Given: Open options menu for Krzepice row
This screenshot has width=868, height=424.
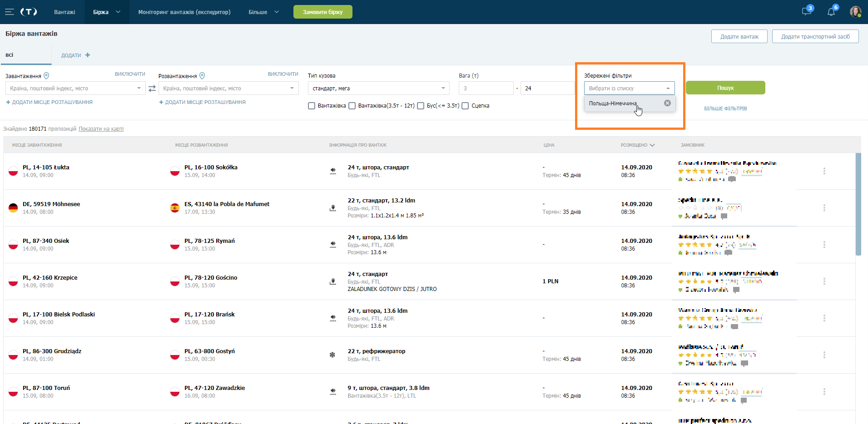Looking at the screenshot, I should pos(824,281).
